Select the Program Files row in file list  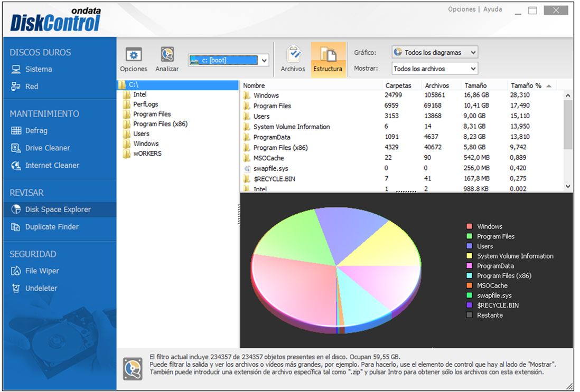(401, 106)
